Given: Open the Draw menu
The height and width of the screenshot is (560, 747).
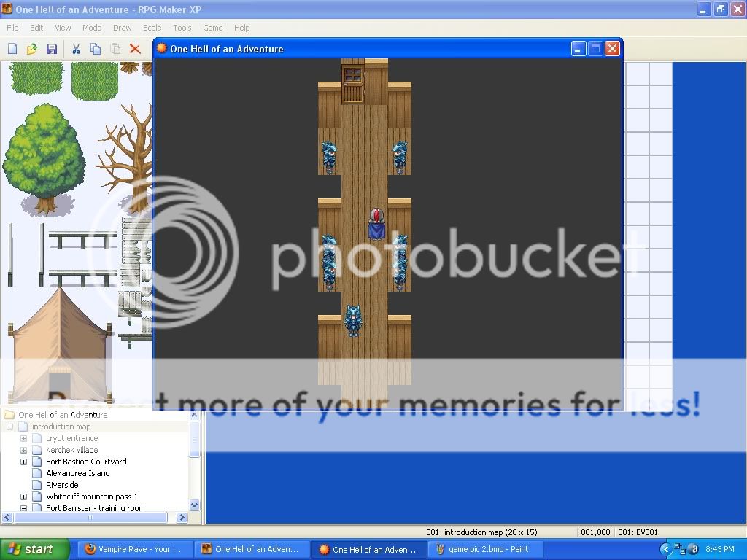Looking at the screenshot, I should pos(122,28).
